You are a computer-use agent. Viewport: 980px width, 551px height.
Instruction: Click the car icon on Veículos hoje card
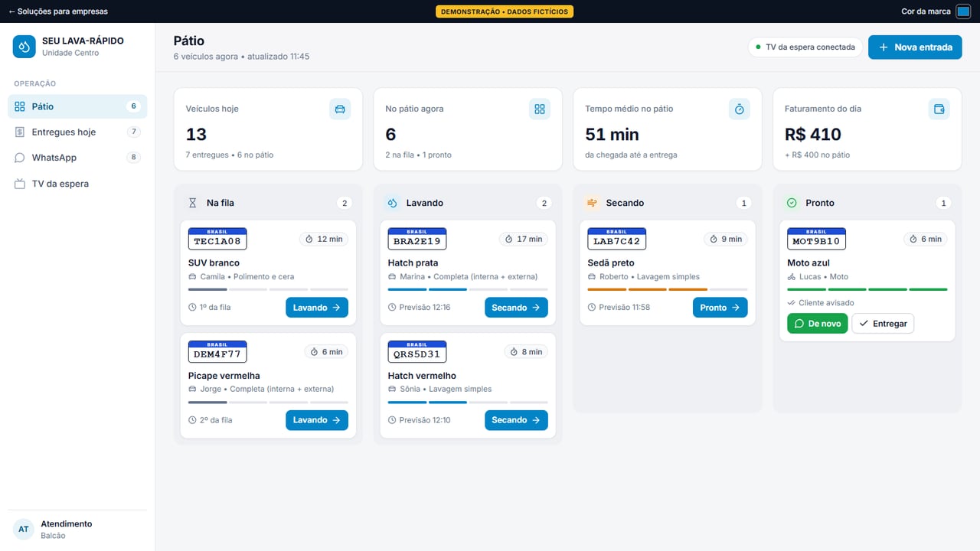pyautogui.click(x=340, y=109)
